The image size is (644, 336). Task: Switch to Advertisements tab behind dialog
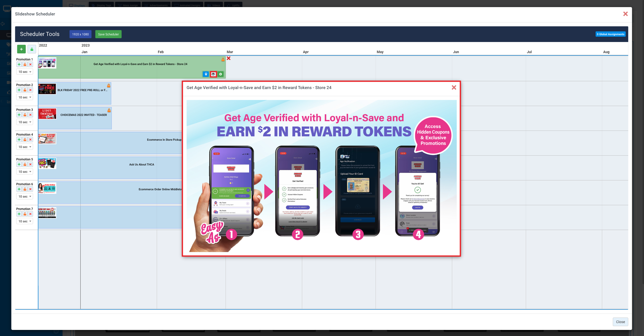pyautogui.click(x=156, y=5)
